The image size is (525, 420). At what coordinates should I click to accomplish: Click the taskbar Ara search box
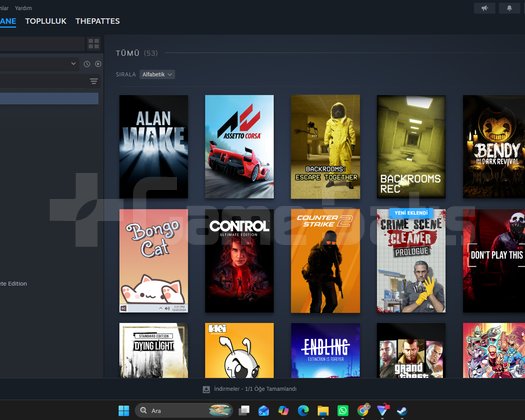tap(184, 410)
